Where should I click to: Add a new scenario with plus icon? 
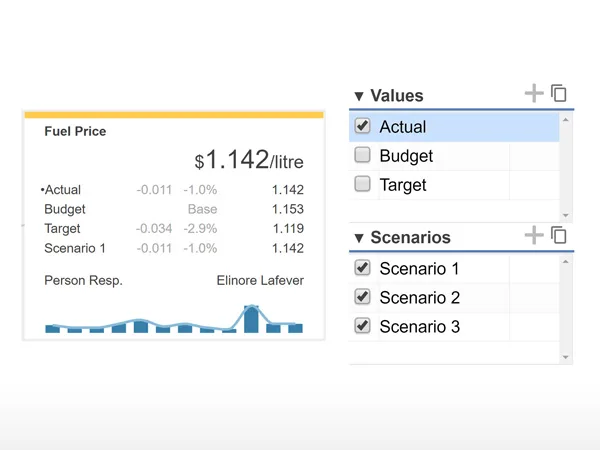tap(534, 235)
